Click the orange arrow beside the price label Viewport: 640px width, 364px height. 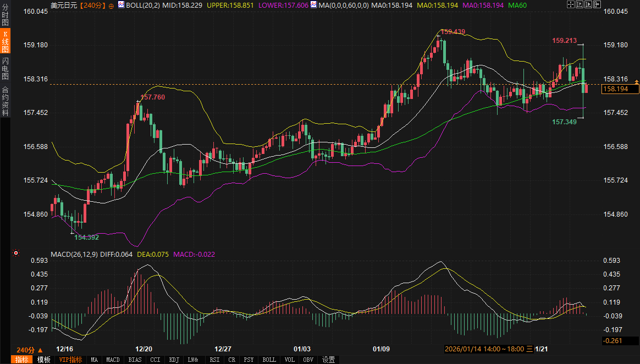(637, 81)
